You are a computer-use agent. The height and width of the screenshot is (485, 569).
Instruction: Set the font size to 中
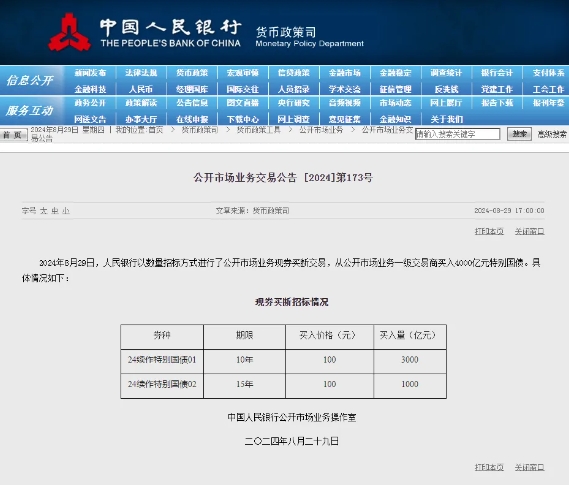[x=55, y=211]
